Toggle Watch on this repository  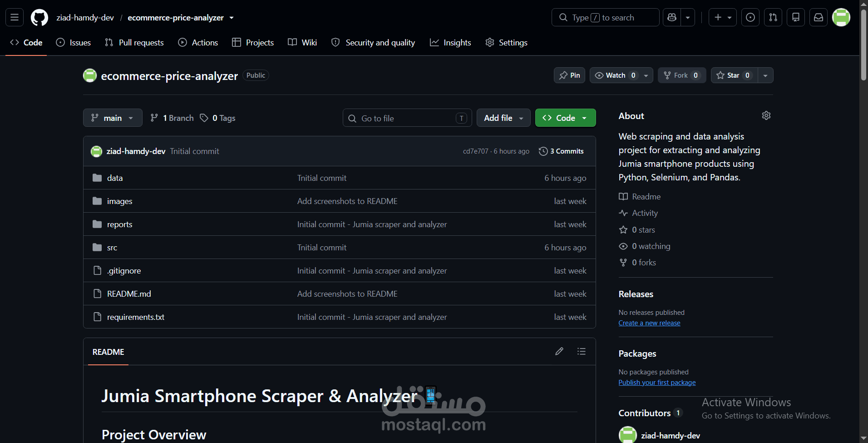[615, 75]
